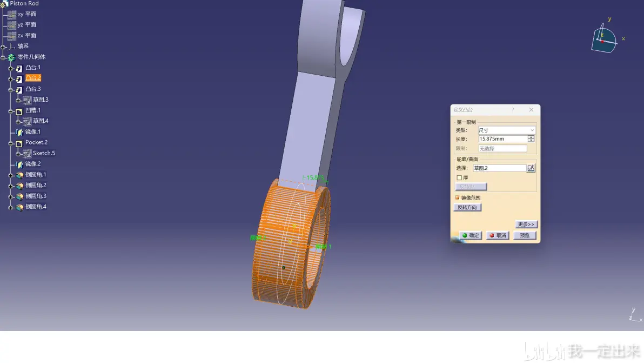Click the compass orientation icon

[604, 39]
